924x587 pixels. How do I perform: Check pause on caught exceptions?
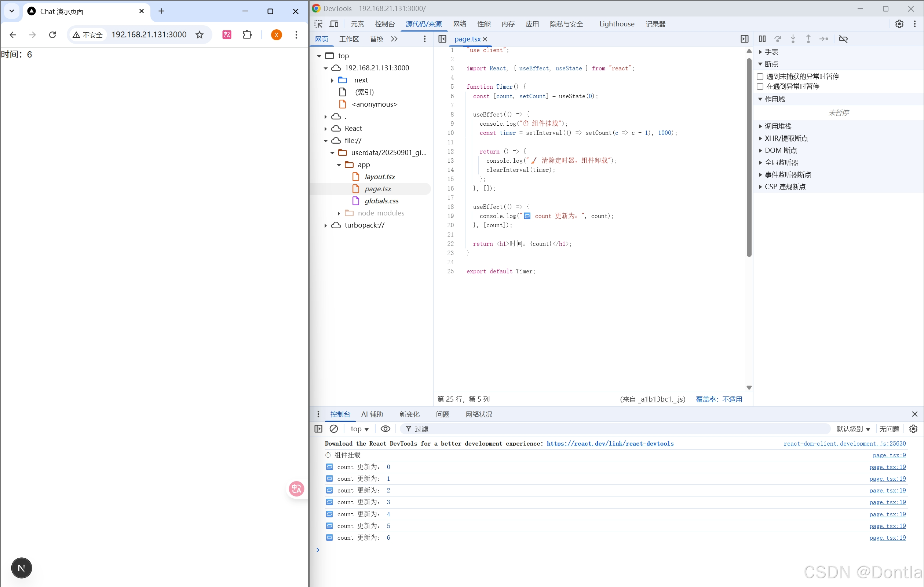tap(760, 86)
